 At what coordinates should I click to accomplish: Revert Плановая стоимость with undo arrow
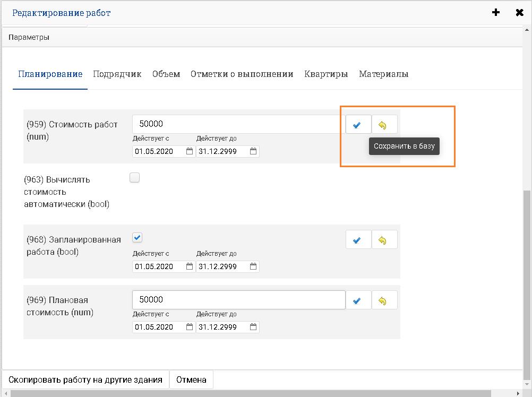pos(384,300)
